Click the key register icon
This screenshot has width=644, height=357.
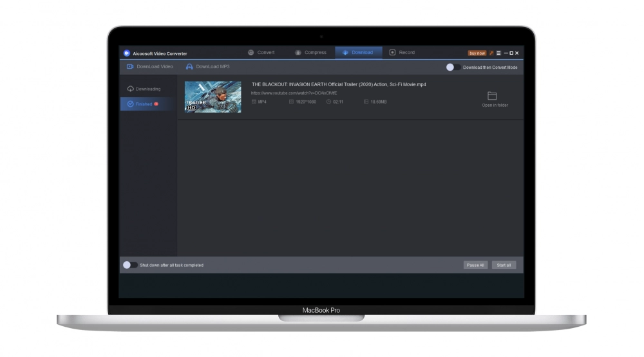coord(491,53)
